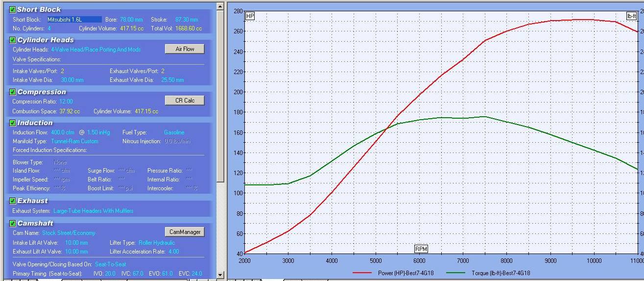Open the Fuel Type Gasoline dropdown
The width and height of the screenshot is (644, 281).
(174, 132)
